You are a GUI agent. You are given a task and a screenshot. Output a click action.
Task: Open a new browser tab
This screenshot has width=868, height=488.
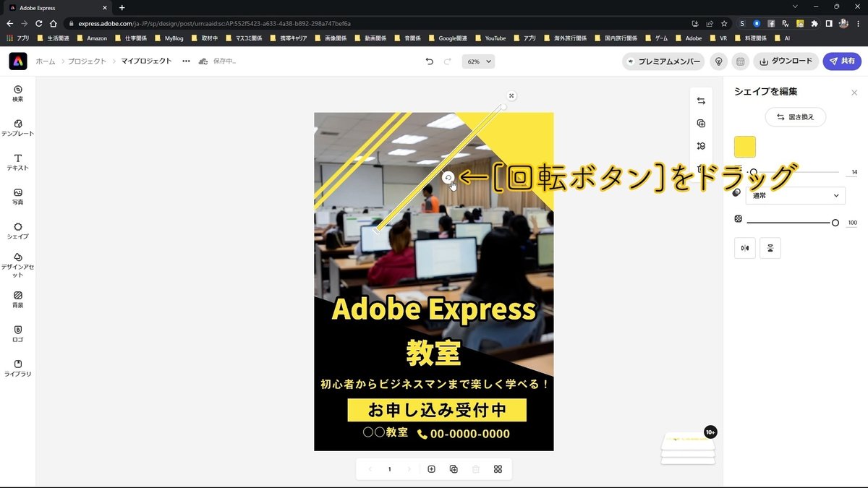(x=122, y=7)
